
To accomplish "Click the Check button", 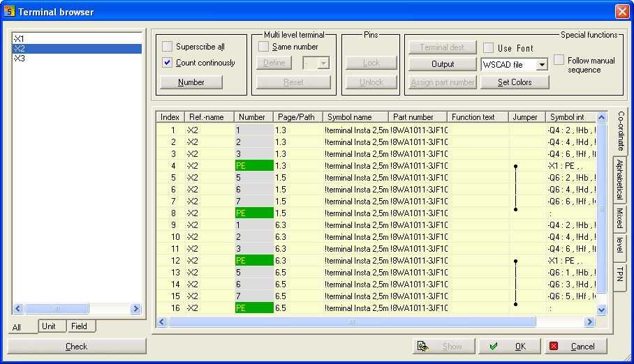I will pos(76,347).
